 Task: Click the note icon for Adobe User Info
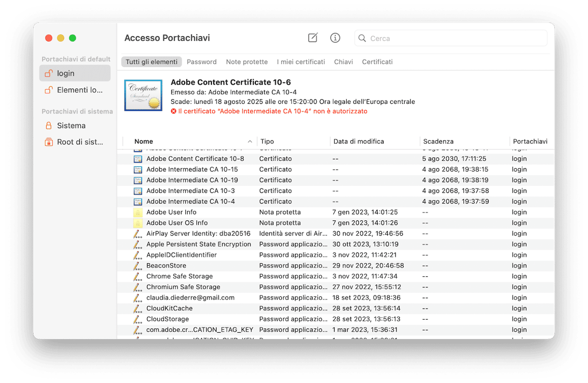coord(138,212)
